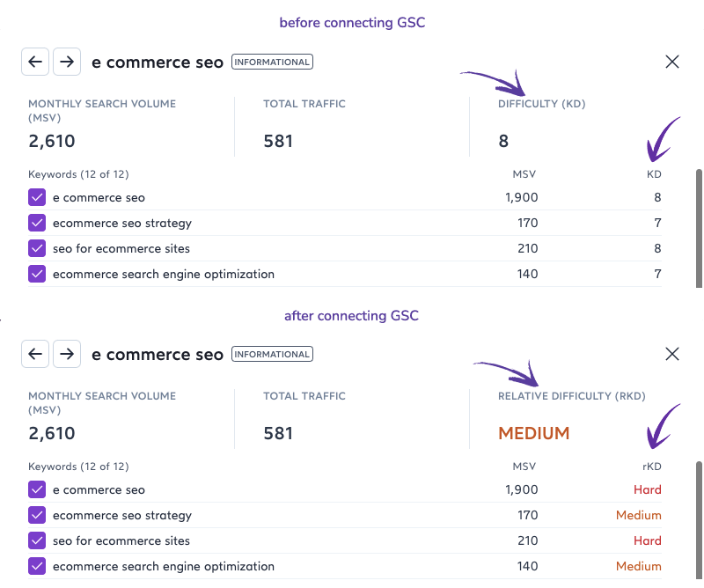Image resolution: width=704 pixels, height=588 pixels.
Task: Uncheck bottom 'ecommerce search engine optimization' checkbox
Action: point(37,567)
